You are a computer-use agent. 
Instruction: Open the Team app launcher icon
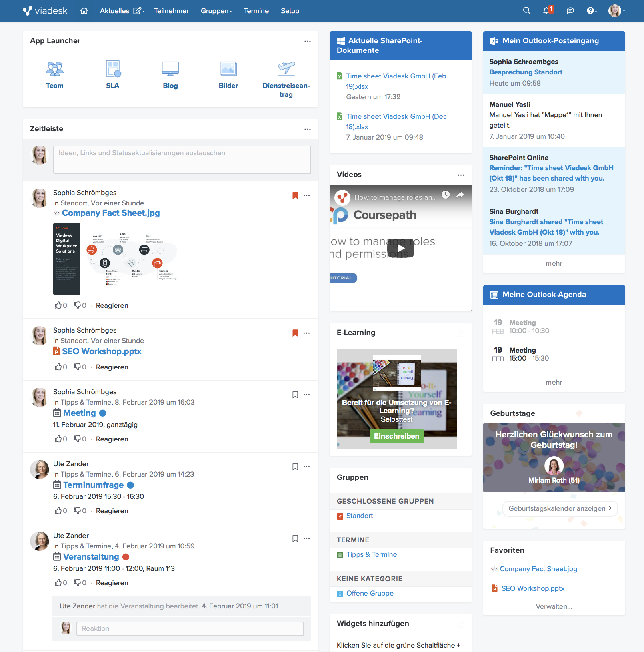[x=55, y=70]
